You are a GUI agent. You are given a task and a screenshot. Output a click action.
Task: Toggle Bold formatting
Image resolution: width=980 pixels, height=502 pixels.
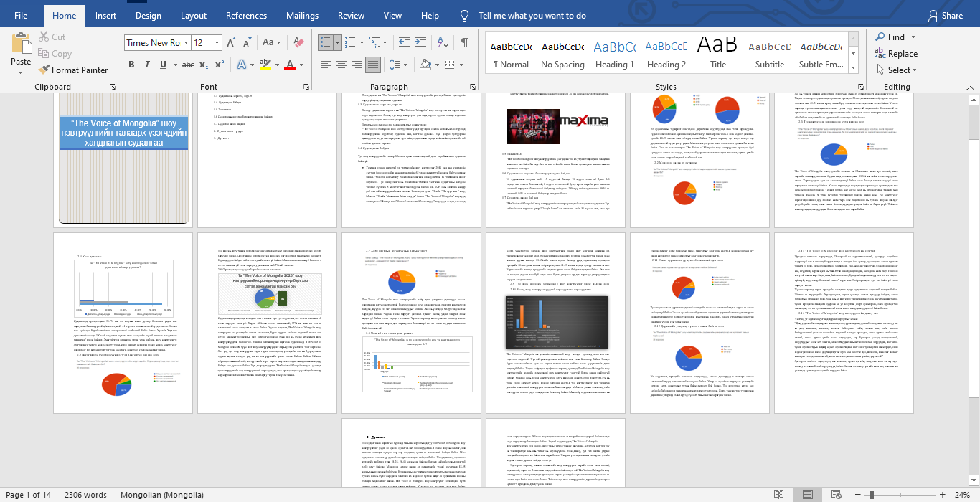[132, 65]
